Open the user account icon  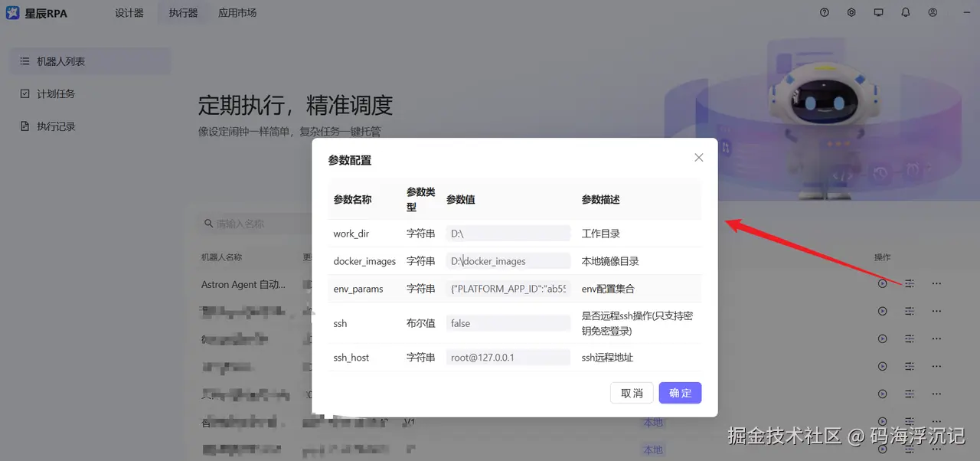933,13
